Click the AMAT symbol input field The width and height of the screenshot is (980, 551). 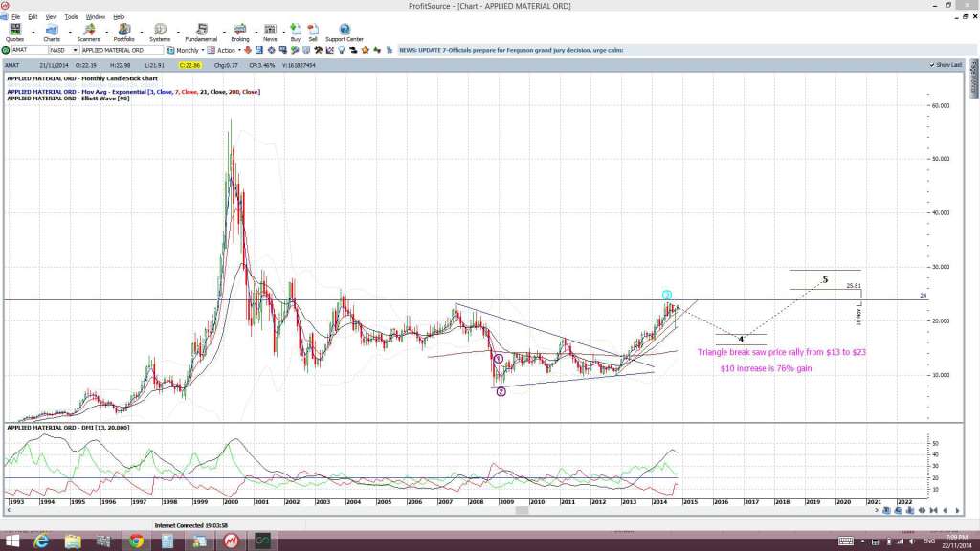coord(30,50)
